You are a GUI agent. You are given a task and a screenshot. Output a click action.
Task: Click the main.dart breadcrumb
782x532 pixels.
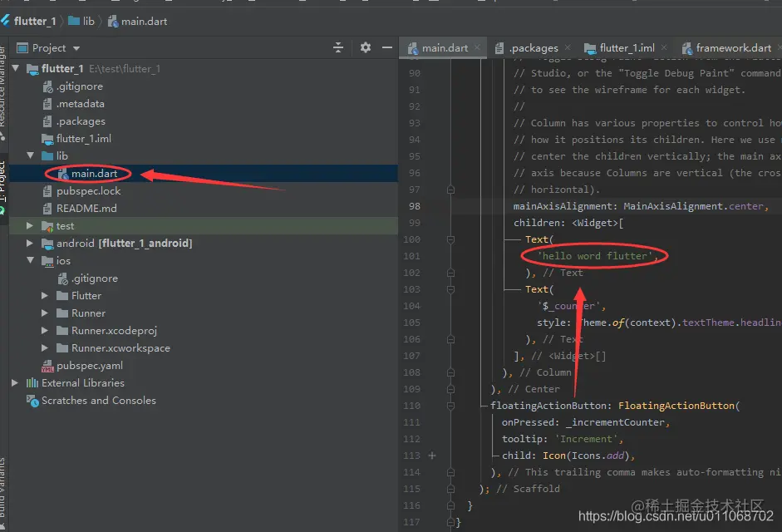[138, 21]
